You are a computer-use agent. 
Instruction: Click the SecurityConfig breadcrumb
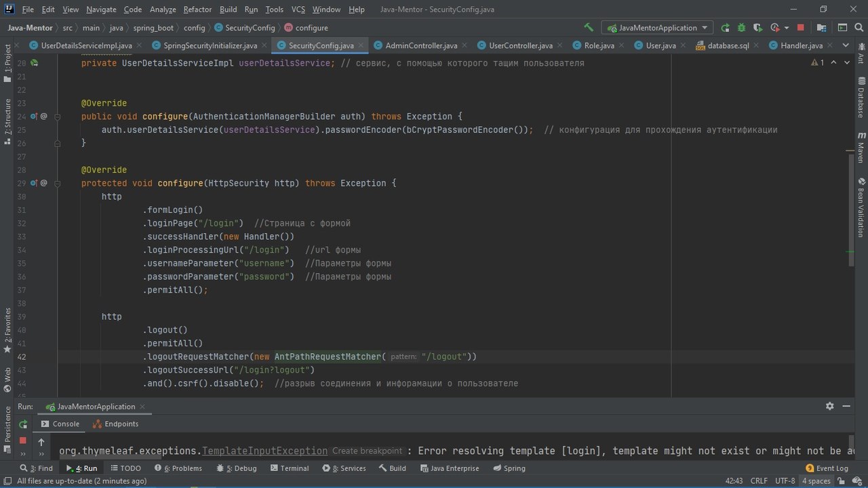(245, 28)
